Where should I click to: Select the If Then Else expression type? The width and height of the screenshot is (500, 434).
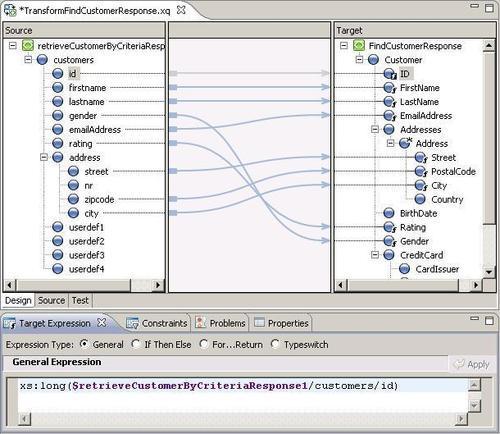136,344
